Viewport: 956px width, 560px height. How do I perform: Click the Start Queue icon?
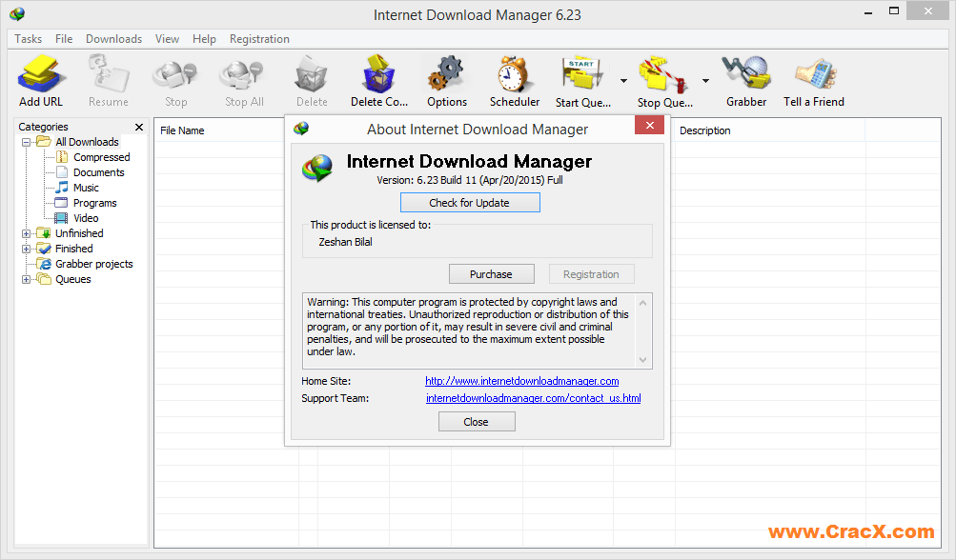pos(582,73)
